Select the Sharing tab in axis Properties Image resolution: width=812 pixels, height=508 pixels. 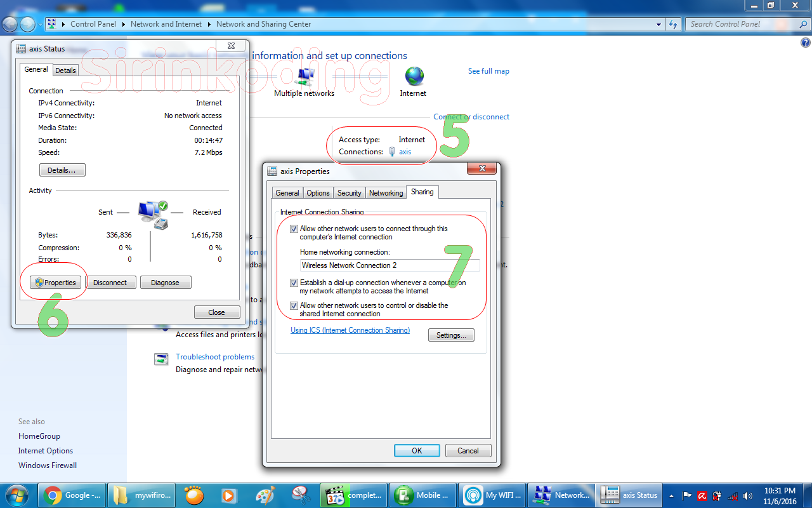click(422, 192)
